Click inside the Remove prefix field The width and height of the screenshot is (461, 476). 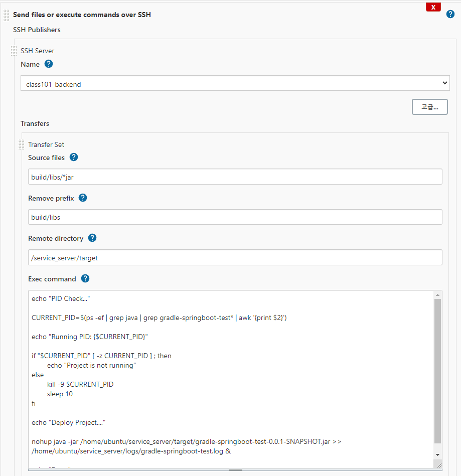coord(235,217)
